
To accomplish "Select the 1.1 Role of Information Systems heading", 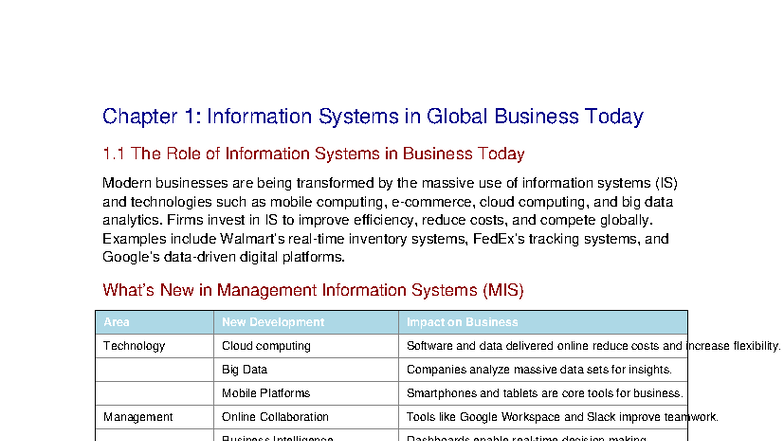I will click(x=313, y=154).
